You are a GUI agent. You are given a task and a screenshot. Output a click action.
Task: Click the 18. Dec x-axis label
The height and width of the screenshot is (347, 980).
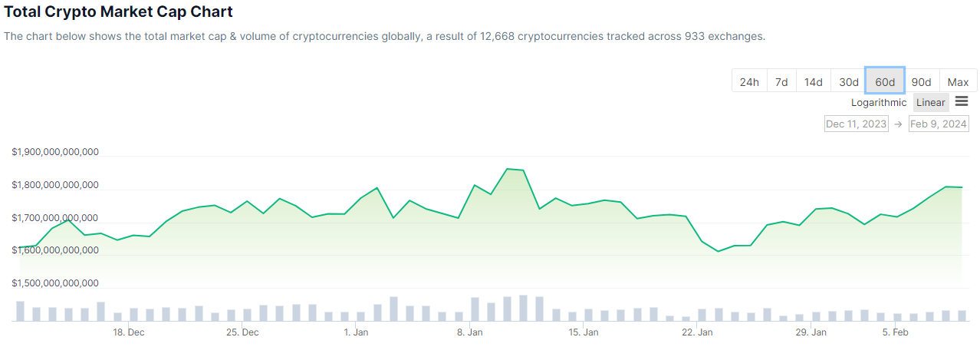coord(129,332)
